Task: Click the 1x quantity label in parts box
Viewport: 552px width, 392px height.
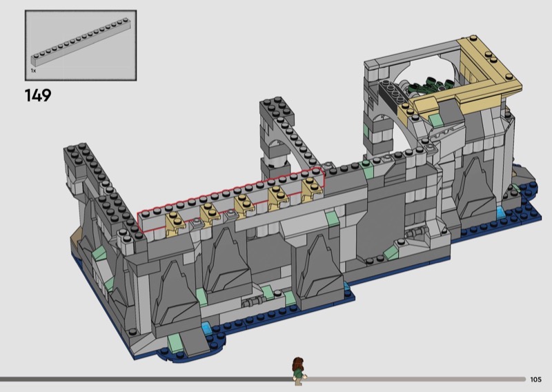Action: pos(33,71)
